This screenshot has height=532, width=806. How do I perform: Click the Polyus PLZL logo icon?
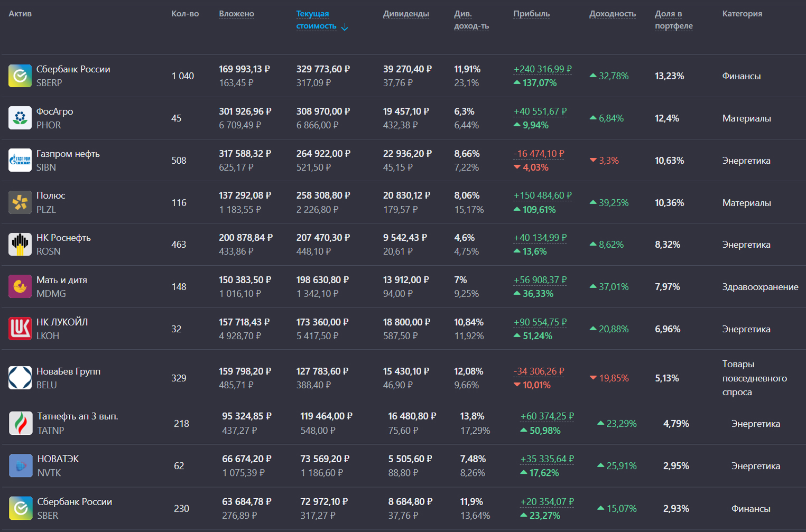point(20,202)
